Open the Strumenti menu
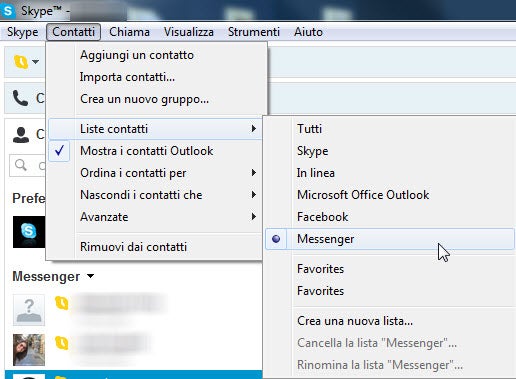The image size is (516, 379). (x=254, y=32)
